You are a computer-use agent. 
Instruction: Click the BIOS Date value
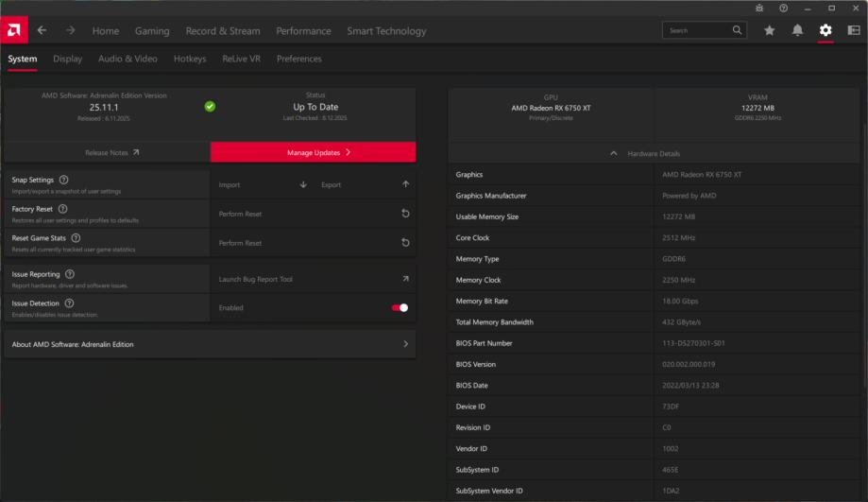(690, 385)
